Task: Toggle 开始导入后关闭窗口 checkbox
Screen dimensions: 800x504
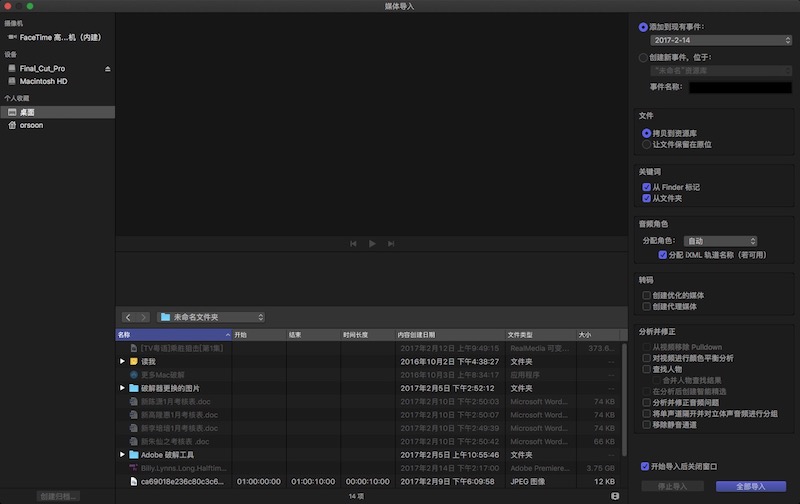Action: (x=647, y=466)
